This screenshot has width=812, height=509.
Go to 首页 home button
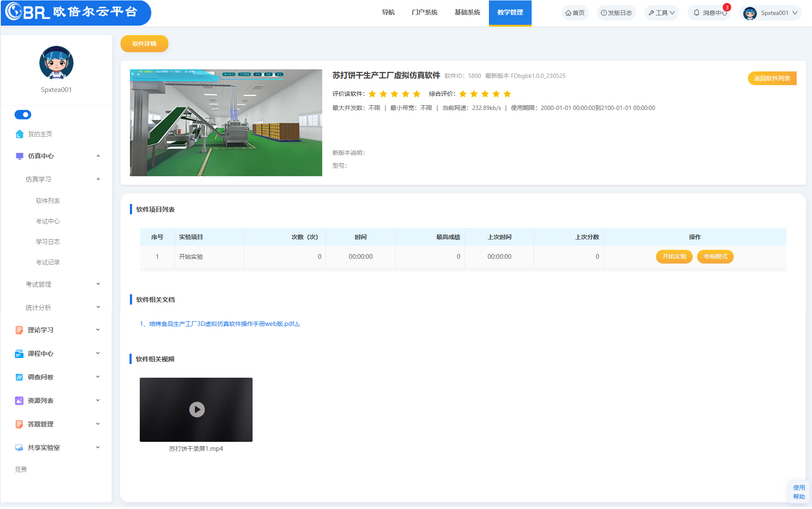pyautogui.click(x=575, y=13)
